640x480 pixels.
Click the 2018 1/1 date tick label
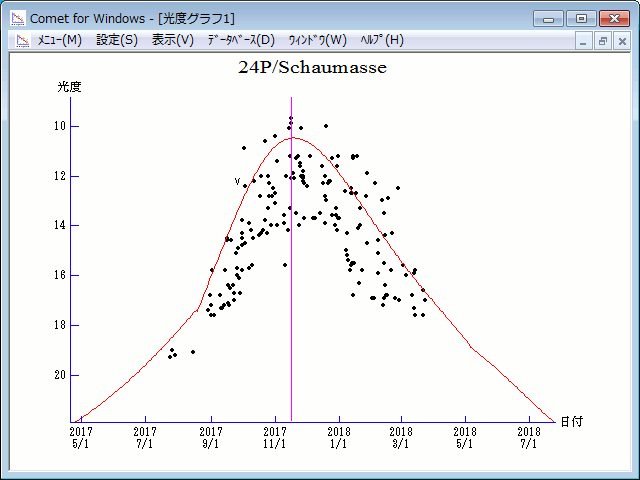pyautogui.click(x=339, y=437)
